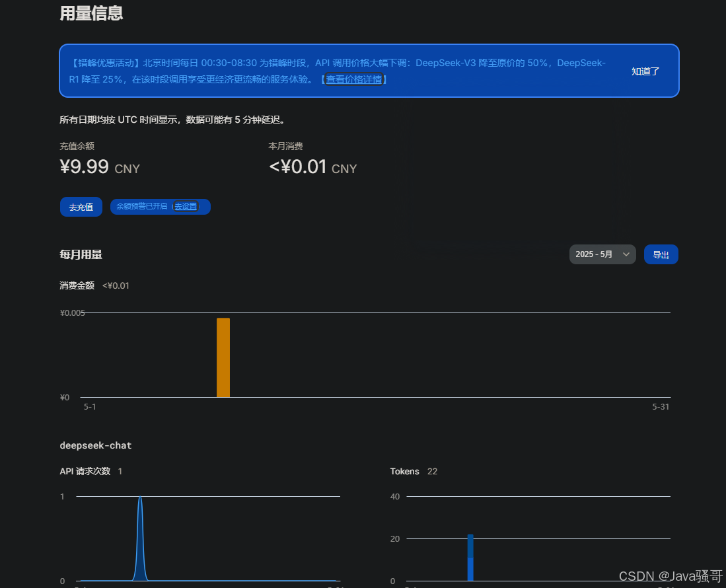Click the 余额预警已开启 status text
The image size is (726, 588).
(141, 206)
